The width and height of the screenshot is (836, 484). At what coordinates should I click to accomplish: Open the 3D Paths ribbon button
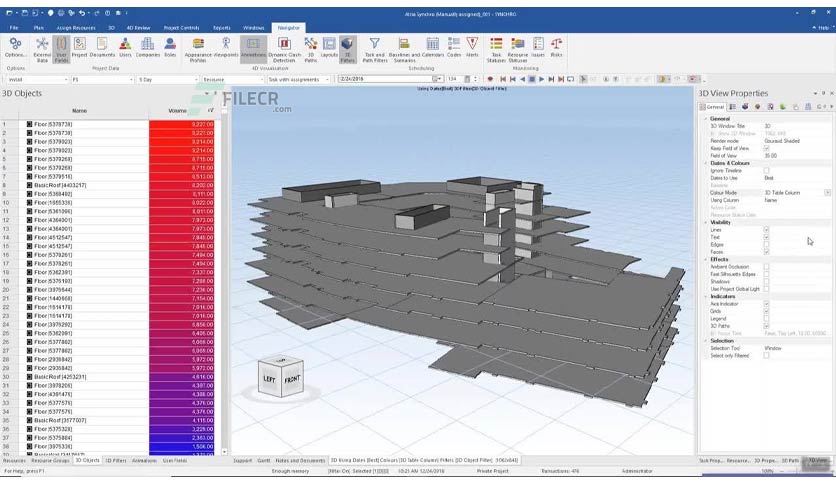(x=310, y=50)
